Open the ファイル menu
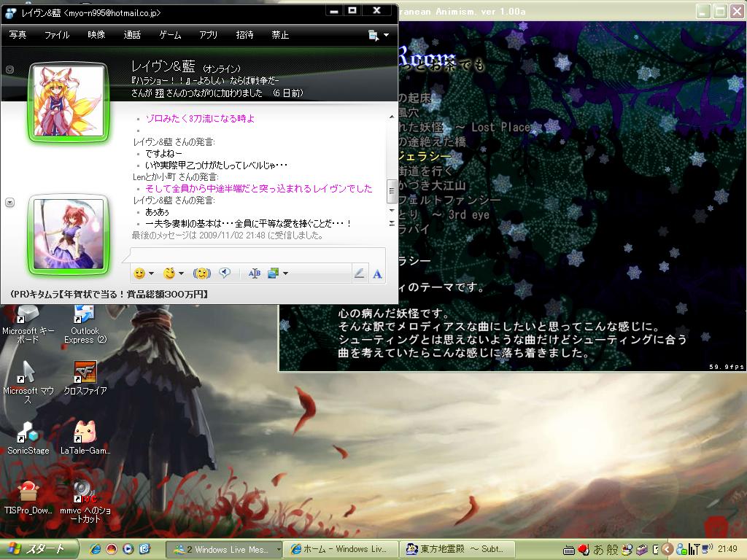Image resolution: width=747 pixels, height=560 pixels. tap(57, 35)
